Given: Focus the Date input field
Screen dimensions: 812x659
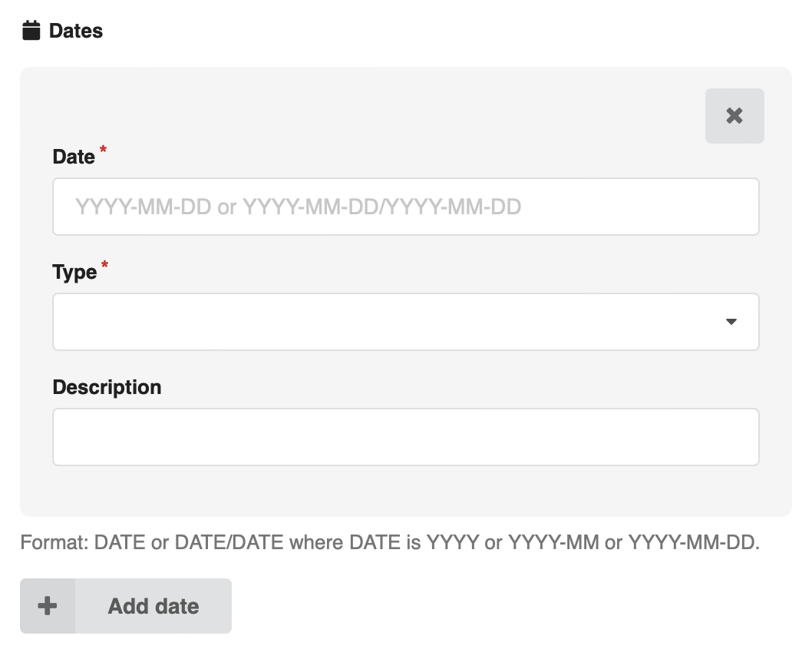Looking at the screenshot, I should 406,207.
